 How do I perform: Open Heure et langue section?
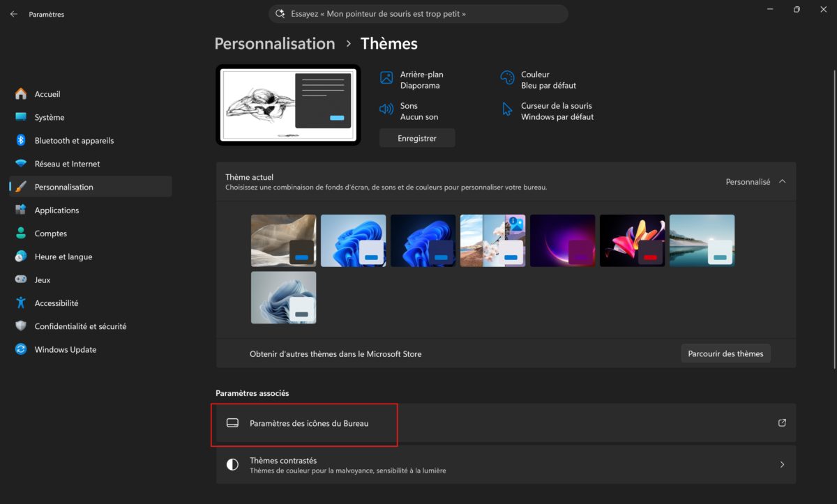click(91, 257)
